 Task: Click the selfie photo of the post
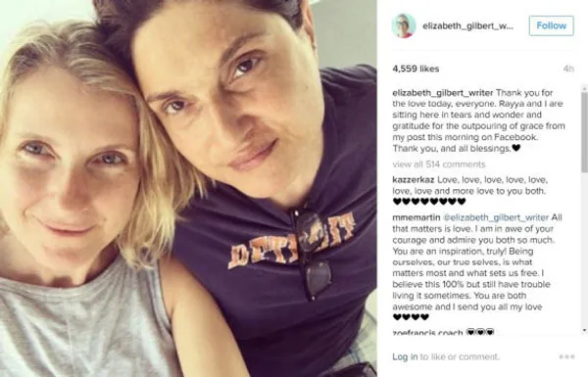point(188,188)
